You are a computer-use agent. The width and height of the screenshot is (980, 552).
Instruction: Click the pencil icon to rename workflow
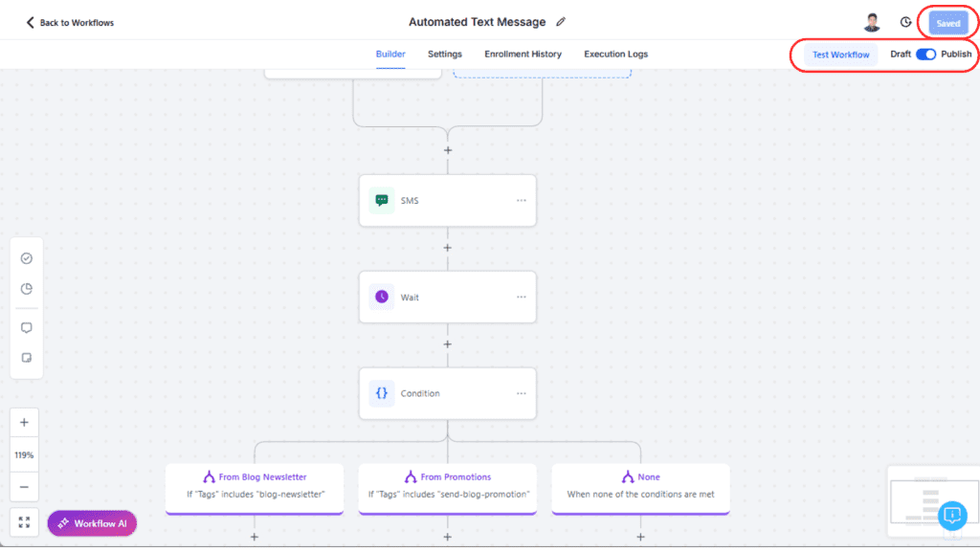click(x=561, y=22)
